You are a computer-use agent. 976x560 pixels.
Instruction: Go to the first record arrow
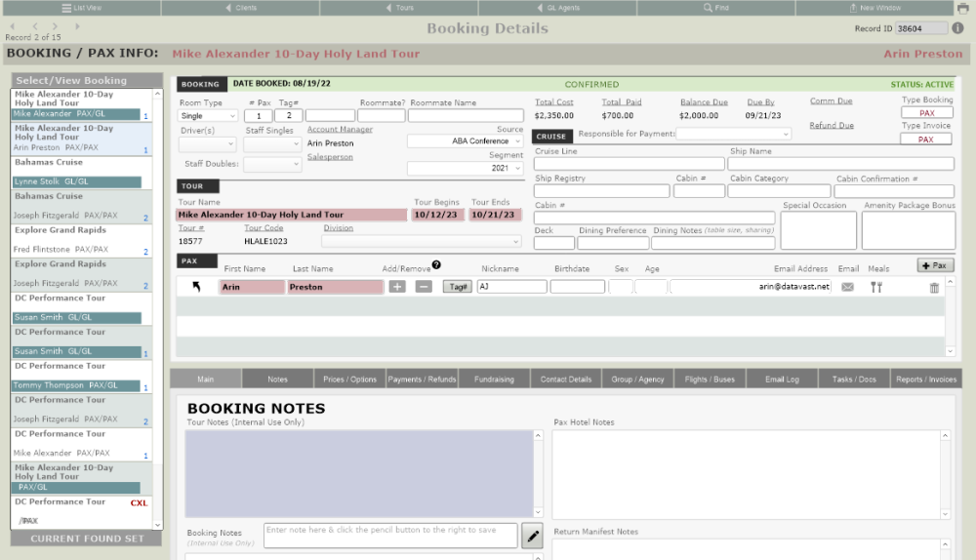point(13,26)
